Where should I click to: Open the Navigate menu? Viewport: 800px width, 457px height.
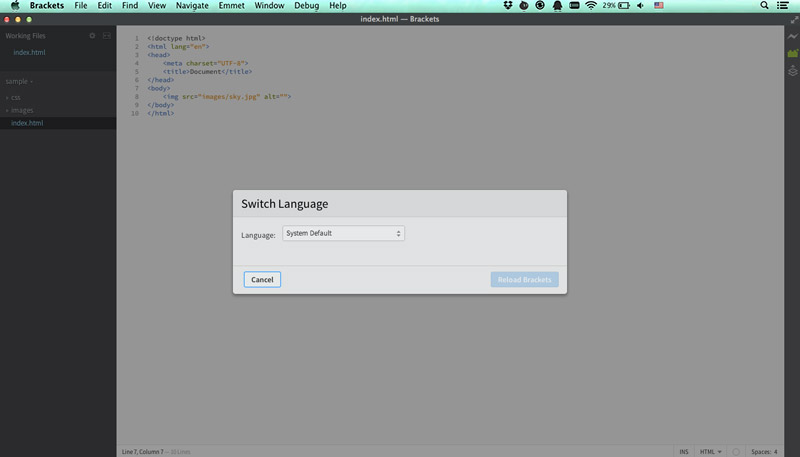pyautogui.click(x=192, y=6)
